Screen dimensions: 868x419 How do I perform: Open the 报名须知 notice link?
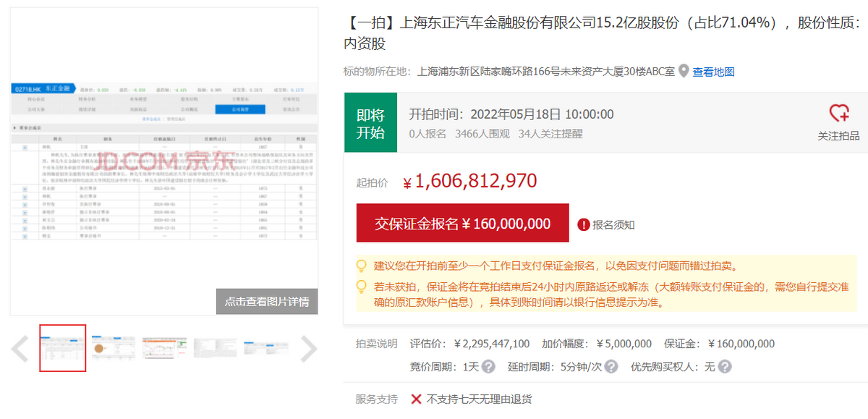coord(613,225)
